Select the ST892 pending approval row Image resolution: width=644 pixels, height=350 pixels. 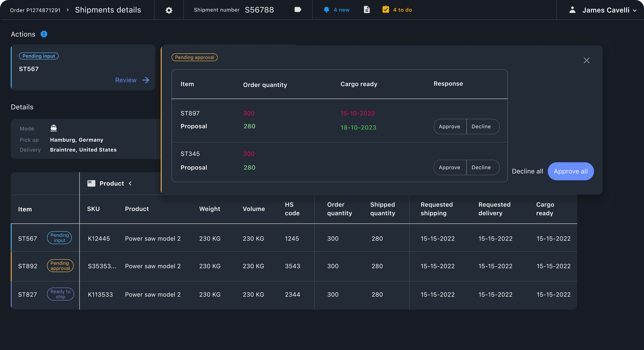point(27,266)
